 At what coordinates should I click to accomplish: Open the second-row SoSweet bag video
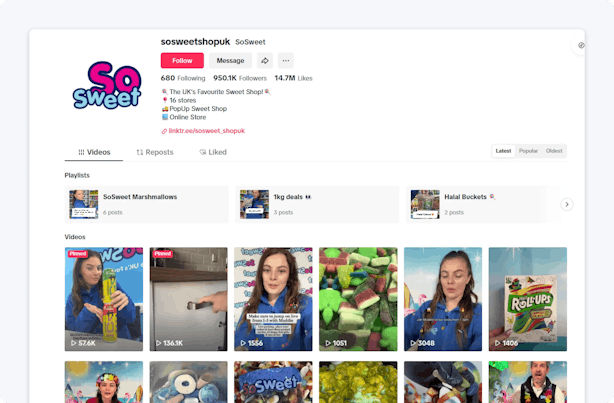point(273,382)
